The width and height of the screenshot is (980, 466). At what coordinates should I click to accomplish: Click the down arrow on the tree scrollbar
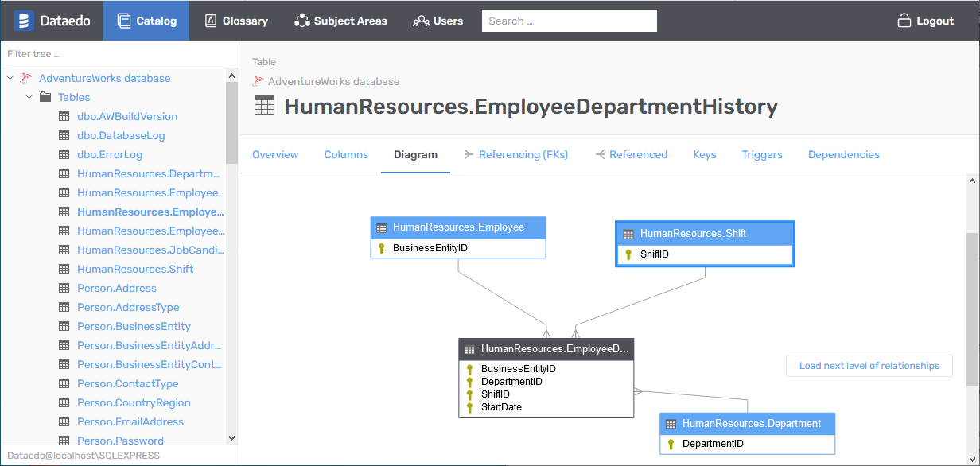point(232,437)
